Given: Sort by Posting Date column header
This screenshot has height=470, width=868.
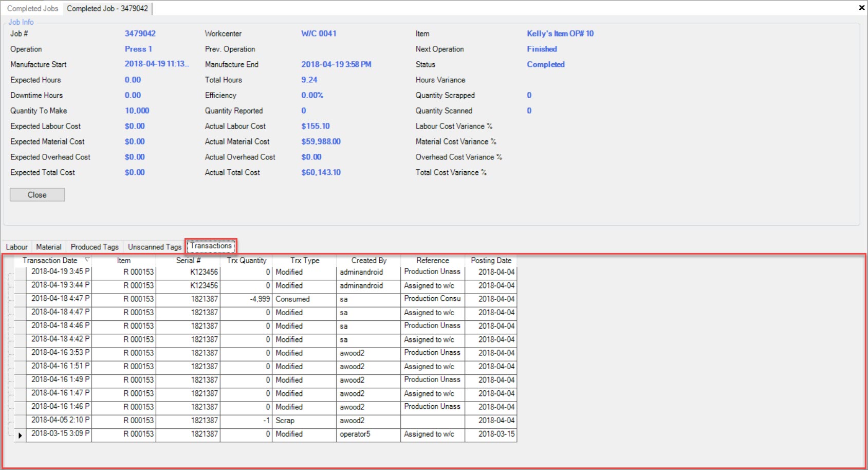Looking at the screenshot, I should 491,261.
